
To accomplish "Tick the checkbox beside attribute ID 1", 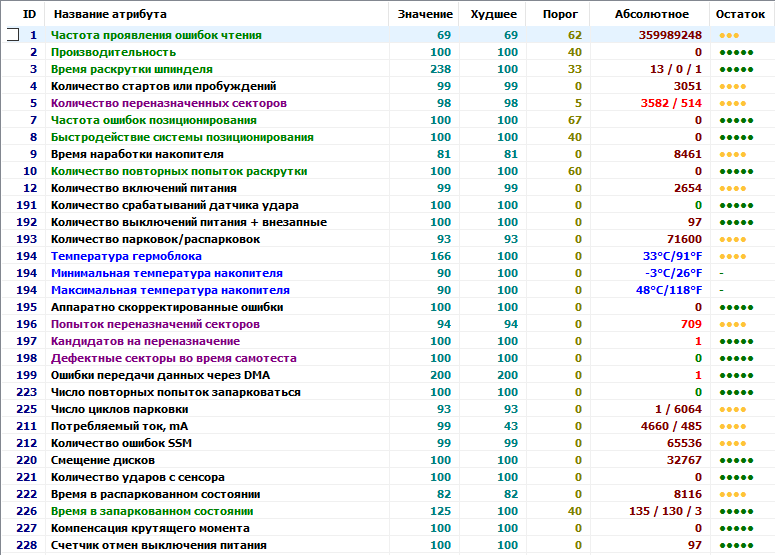I will click(12, 35).
